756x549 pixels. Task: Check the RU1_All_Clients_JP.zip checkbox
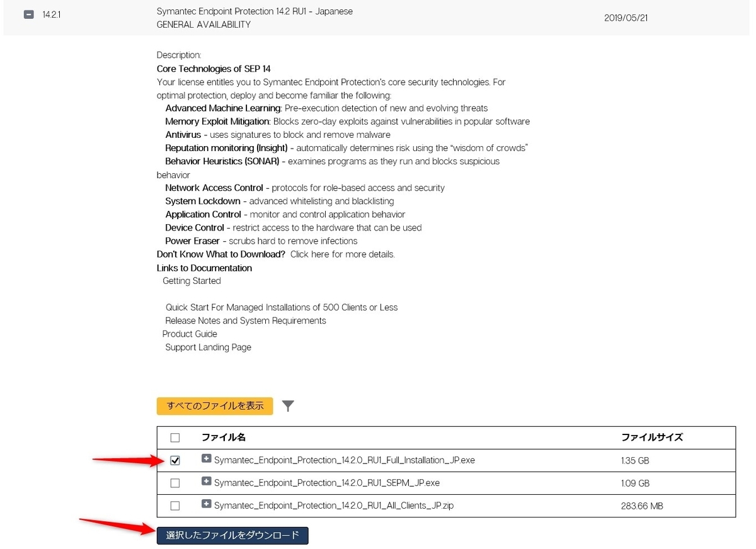(x=175, y=506)
